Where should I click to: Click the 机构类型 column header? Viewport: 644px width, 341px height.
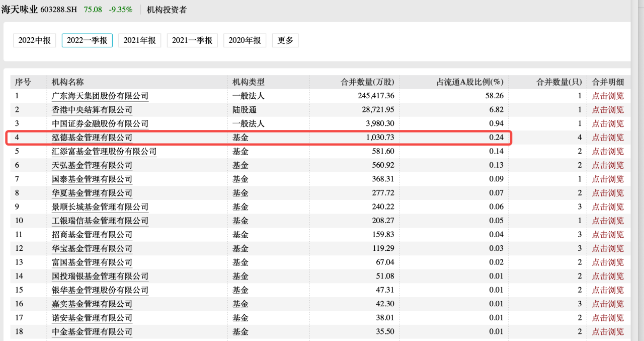(248, 82)
